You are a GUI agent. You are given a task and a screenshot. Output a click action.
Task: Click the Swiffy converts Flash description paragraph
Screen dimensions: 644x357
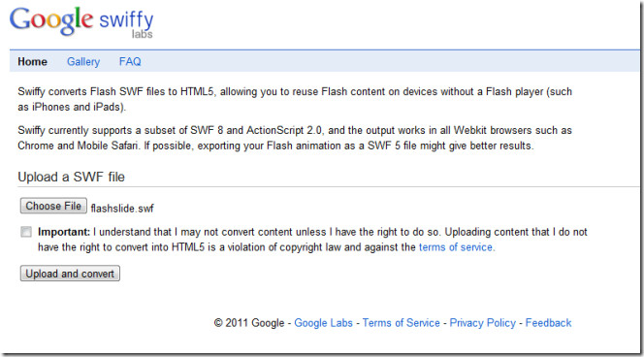[x=295, y=99]
